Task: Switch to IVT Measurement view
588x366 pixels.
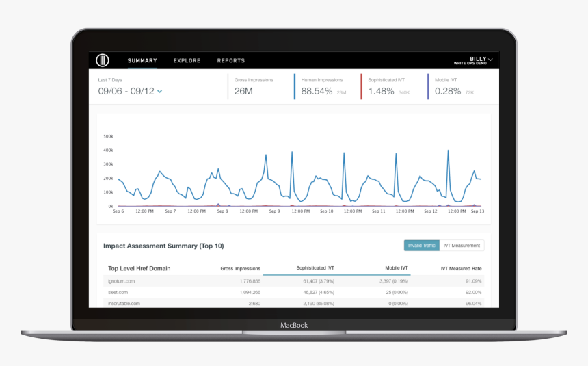Action: coord(462,246)
